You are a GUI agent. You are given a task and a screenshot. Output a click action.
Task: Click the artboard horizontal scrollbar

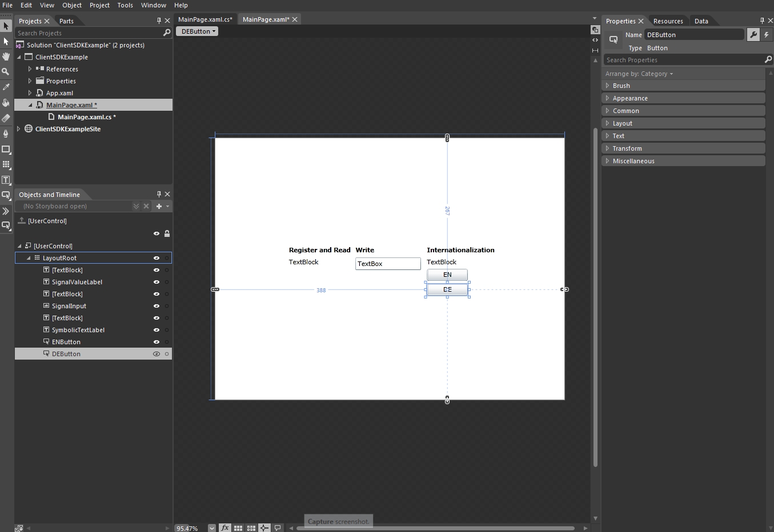tap(435, 528)
